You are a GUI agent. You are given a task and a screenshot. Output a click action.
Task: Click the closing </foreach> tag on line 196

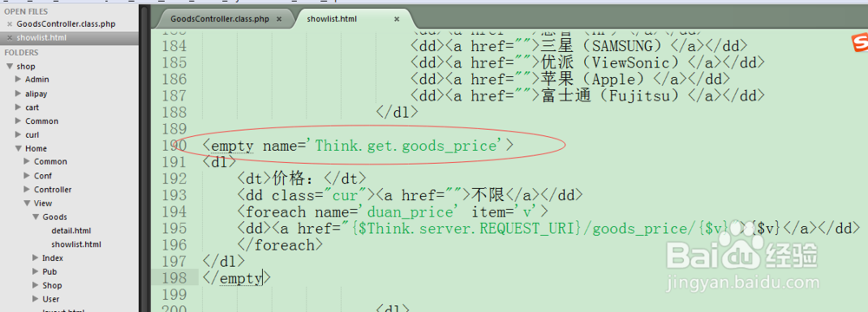[279, 245]
